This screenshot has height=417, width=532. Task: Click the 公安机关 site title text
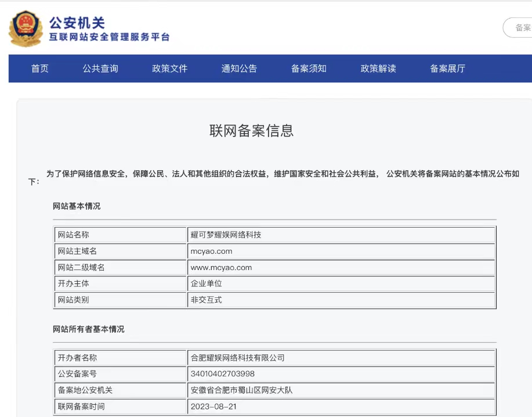coord(77,23)
